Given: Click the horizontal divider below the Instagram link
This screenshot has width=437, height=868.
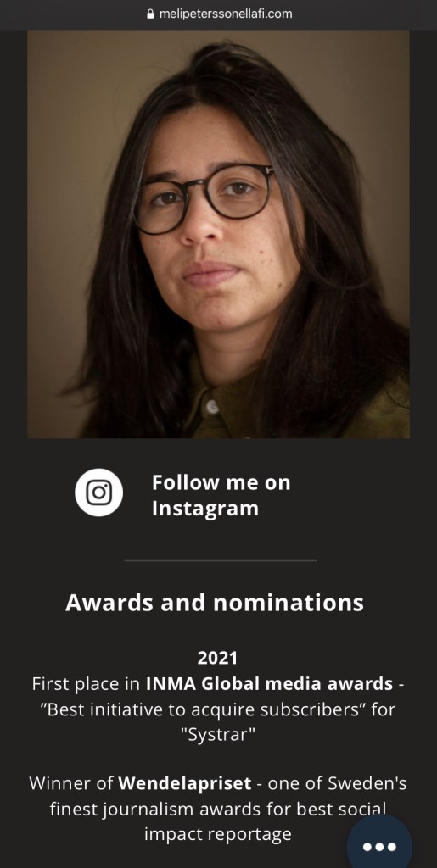Looking at the screenshot, I should (x=221, y=561).
